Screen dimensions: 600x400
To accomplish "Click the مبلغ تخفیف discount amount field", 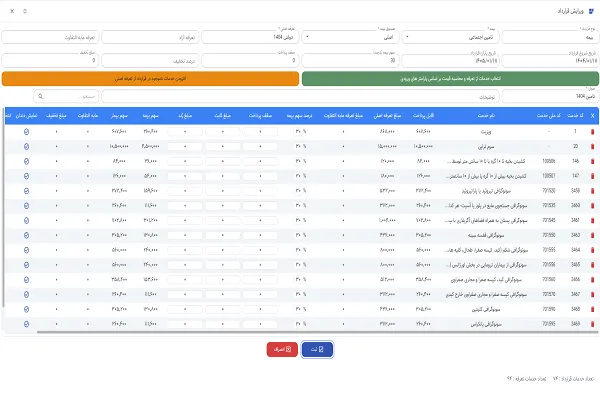I will pos(50,60).
